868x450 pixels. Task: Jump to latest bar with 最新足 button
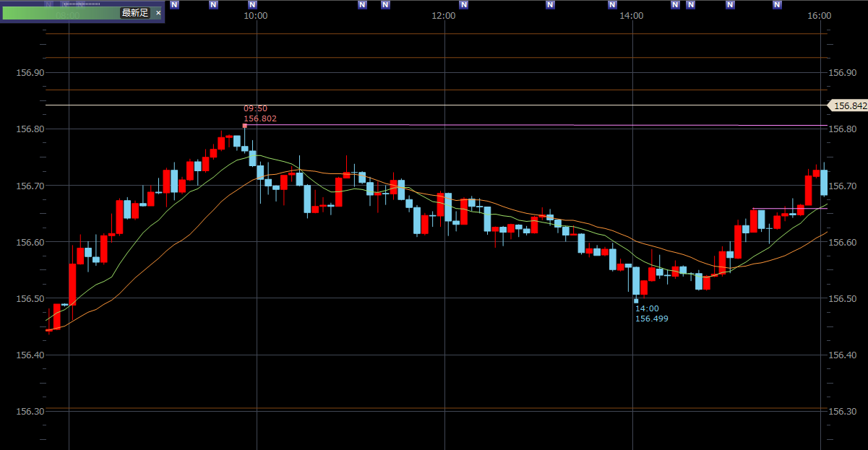click(x=134, y=13)
